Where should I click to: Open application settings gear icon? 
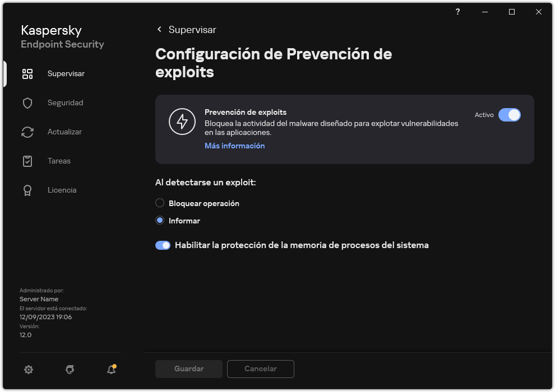(29, 370)
